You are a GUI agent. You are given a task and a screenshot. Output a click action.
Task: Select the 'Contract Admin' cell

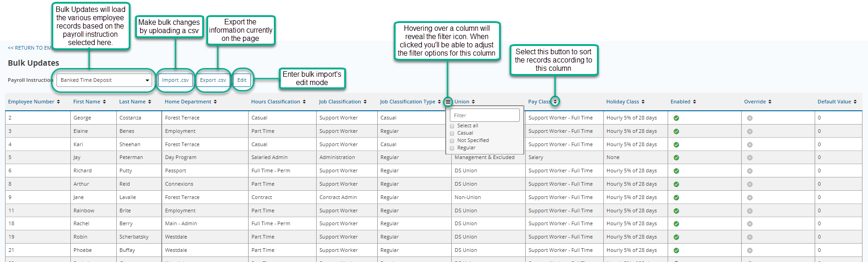click(347, 198)
